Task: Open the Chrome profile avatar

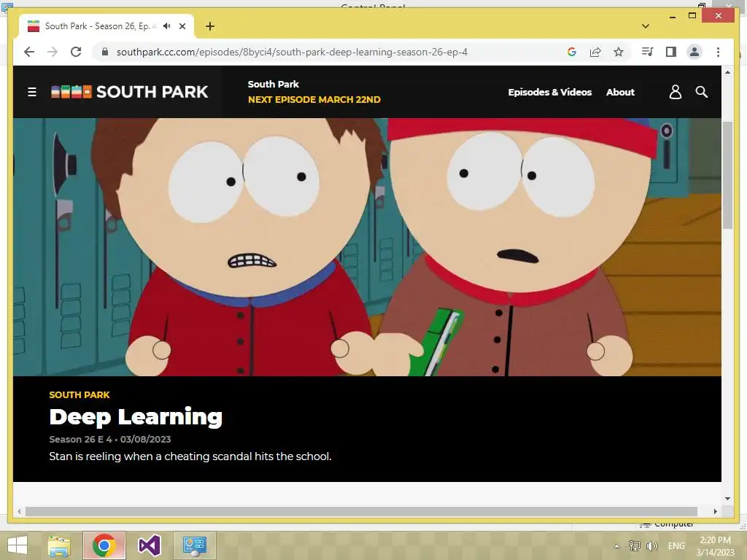Action: [x=694, y=52]
